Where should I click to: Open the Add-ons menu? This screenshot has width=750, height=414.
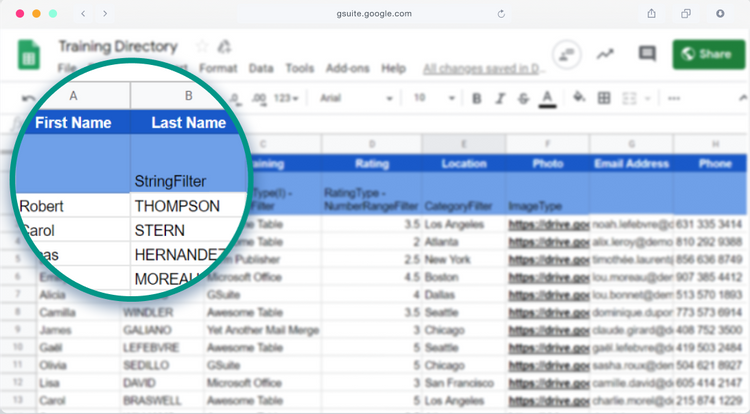coord(348,69)
